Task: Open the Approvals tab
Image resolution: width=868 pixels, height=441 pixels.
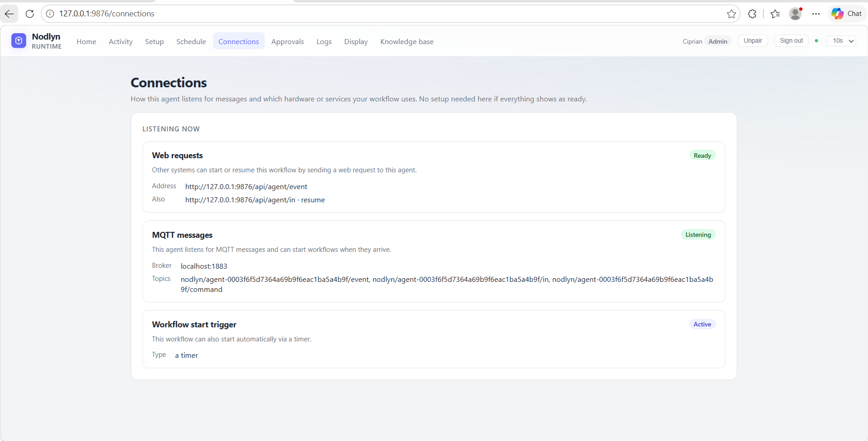Action: pyautogui.click(x=288, y=41)
